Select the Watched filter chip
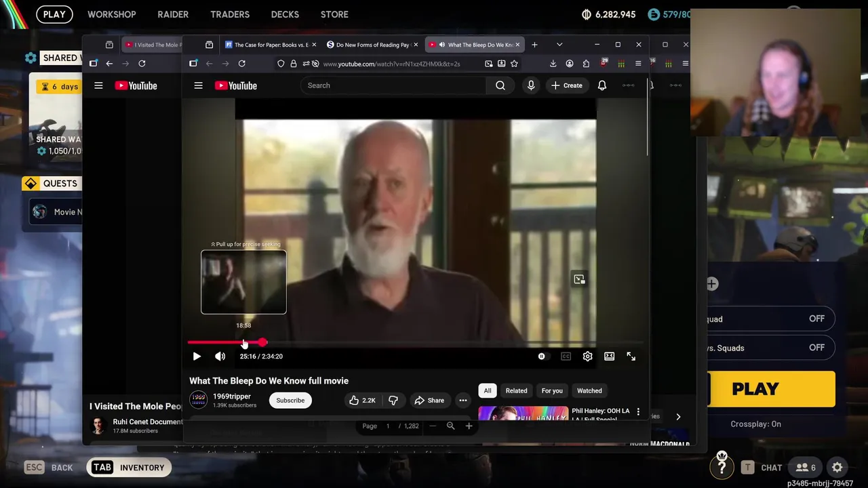868x488 pixels. (589, 390)
